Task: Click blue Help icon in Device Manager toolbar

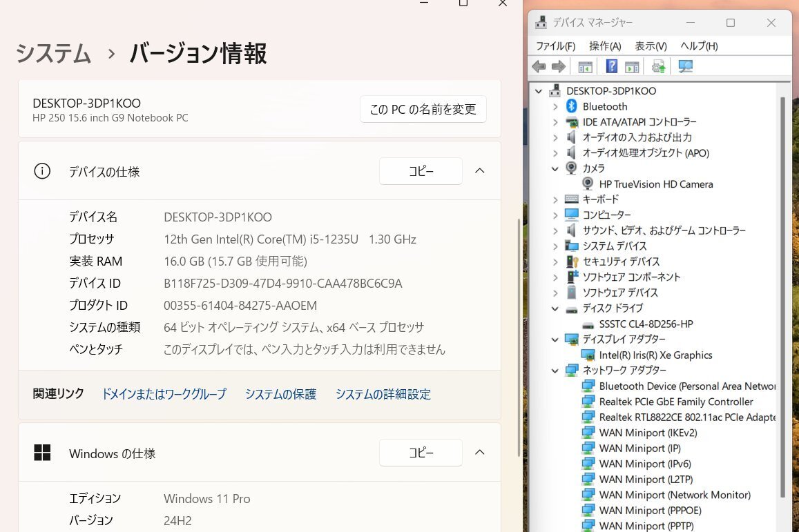Action: (611, 66)
